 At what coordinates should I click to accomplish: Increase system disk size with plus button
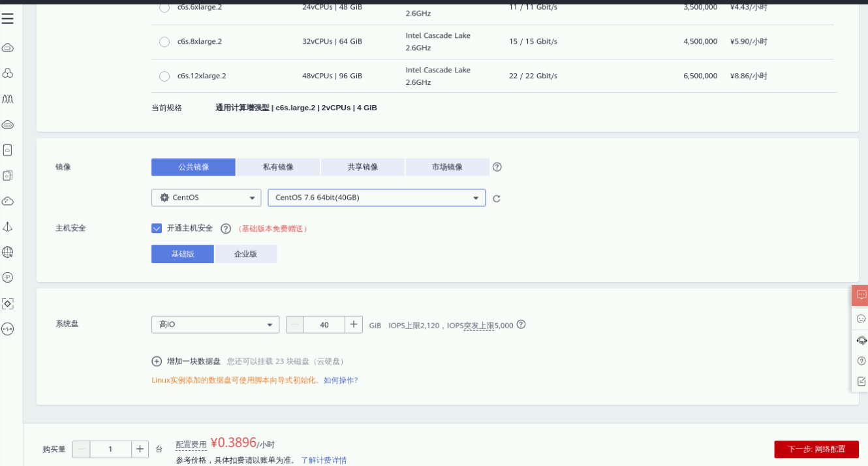(x=354, y=324)
